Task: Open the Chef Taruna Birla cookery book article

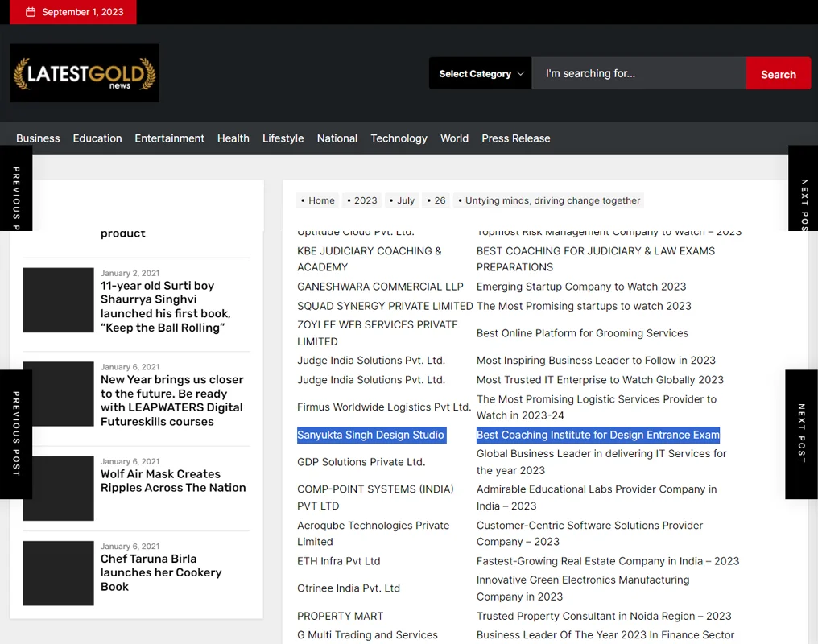Action: pos(161,572)
